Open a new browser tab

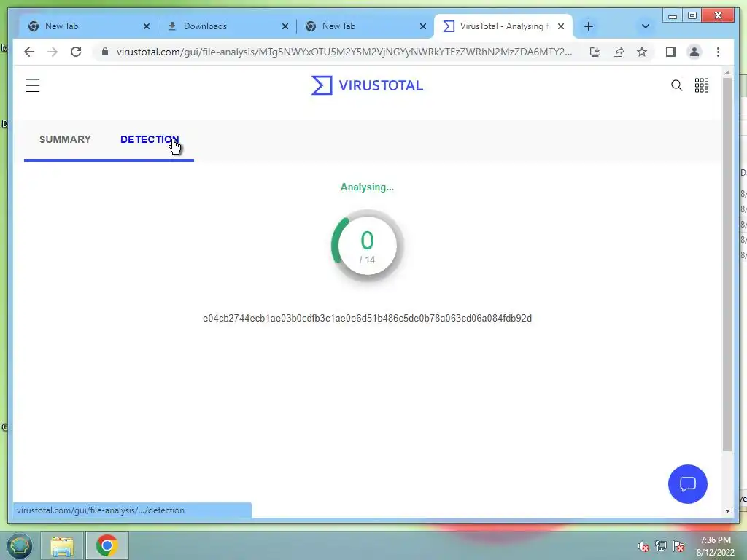589,26
